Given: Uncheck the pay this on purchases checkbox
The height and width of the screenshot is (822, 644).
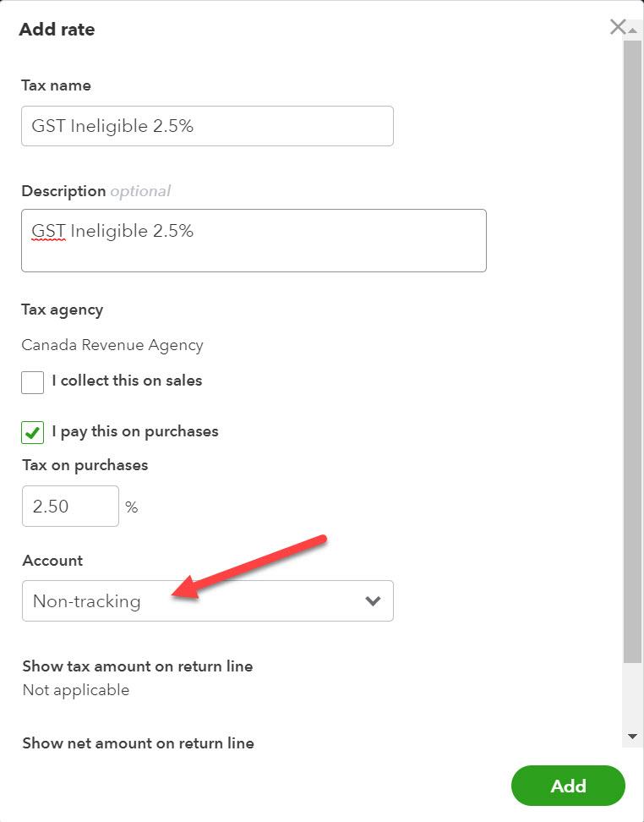Looking at the screenshot, I should (33, 433).
